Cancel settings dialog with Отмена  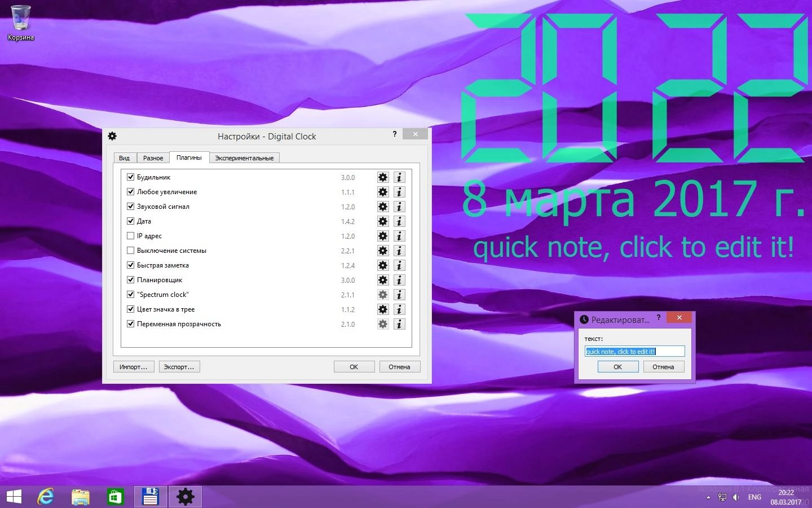pyautogui.click(x=400, y=367)
